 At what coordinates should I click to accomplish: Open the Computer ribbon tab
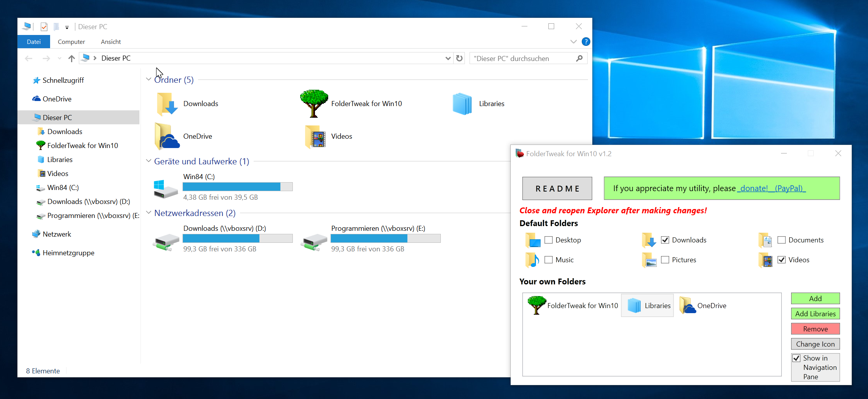(x=71, y=42)
